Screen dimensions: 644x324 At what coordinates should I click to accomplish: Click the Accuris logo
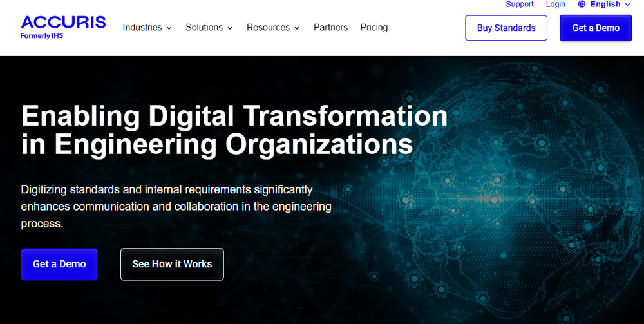coord(63,27)
